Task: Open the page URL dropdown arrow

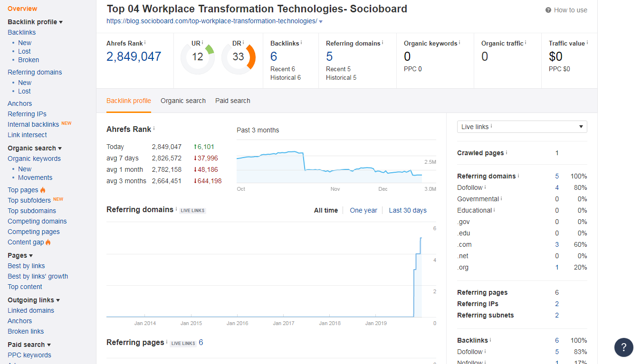Action: point(321,22)
